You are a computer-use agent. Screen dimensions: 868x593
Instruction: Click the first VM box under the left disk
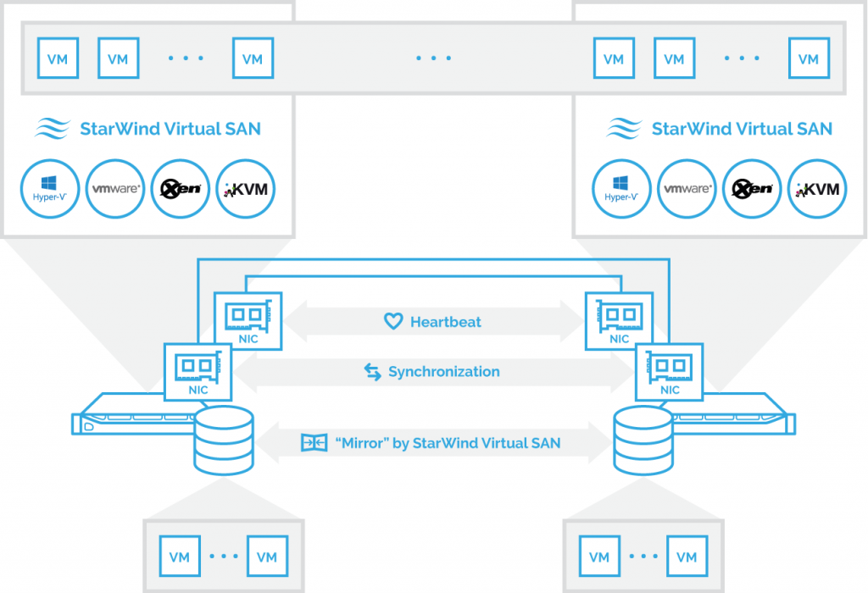pyautogui.click(x=180, y=556)
